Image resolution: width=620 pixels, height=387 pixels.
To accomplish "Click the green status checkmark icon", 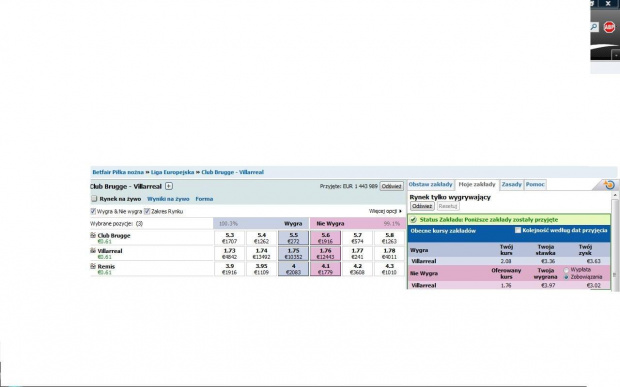I will 414,220.
